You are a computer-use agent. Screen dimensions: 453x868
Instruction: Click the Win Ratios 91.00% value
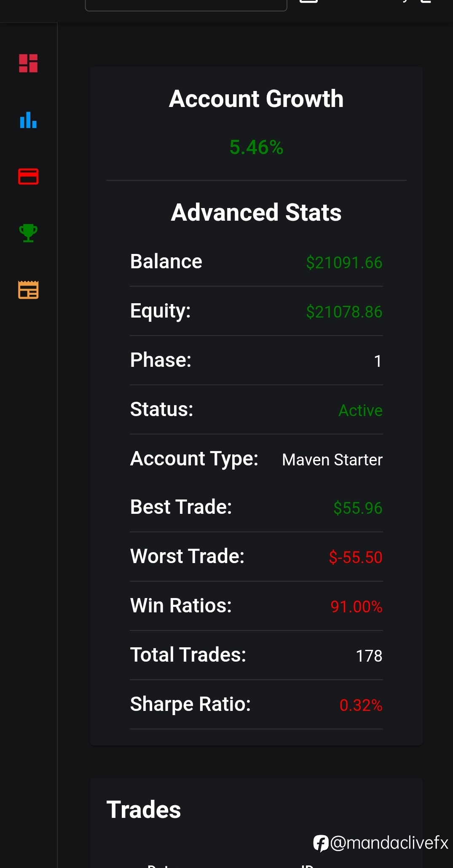pos(357,606)
